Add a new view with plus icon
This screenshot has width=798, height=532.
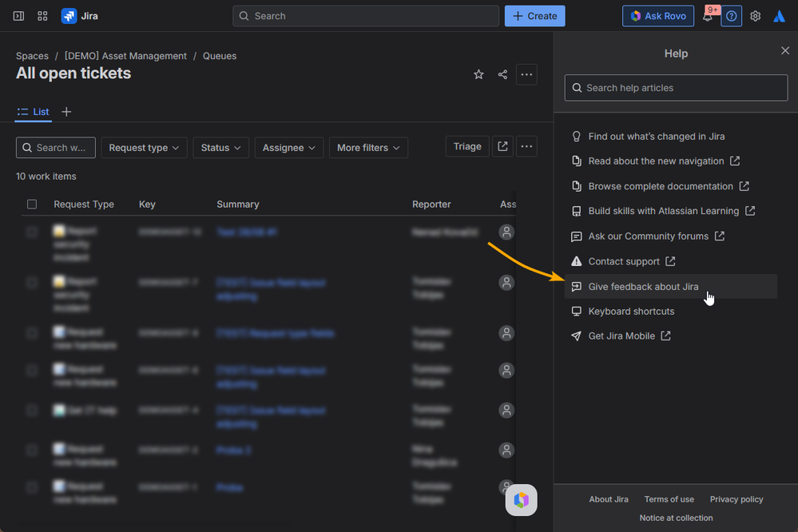(66, 112)
